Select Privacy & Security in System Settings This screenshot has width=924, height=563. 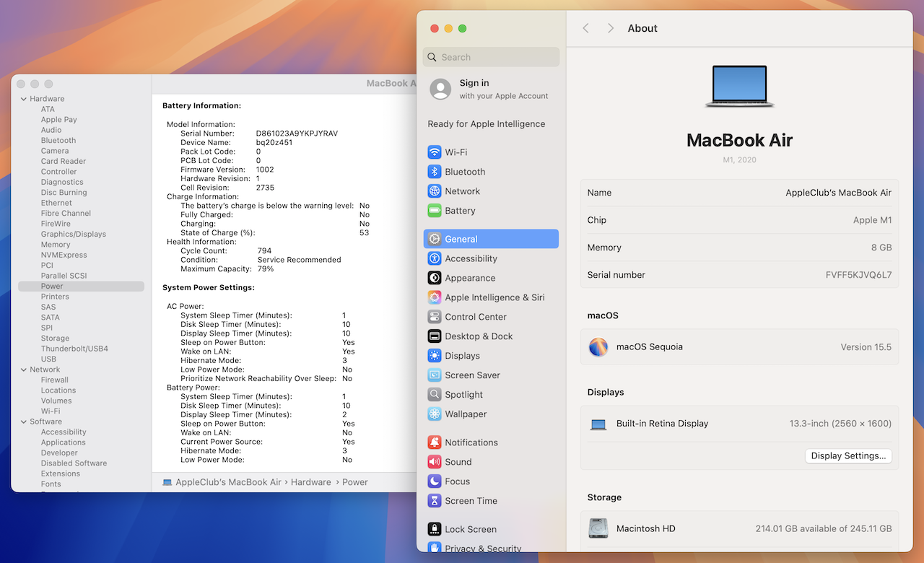[x=483, y=549]
